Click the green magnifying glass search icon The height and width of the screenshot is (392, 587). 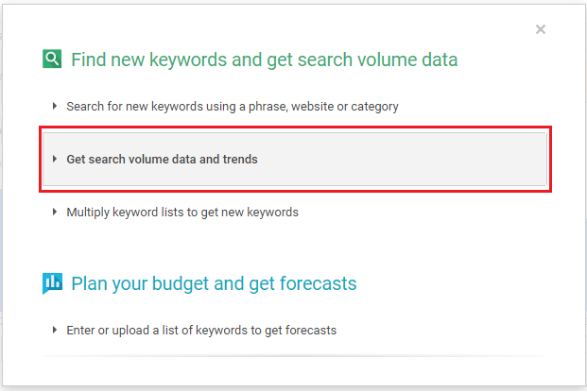tap(52, 60)
